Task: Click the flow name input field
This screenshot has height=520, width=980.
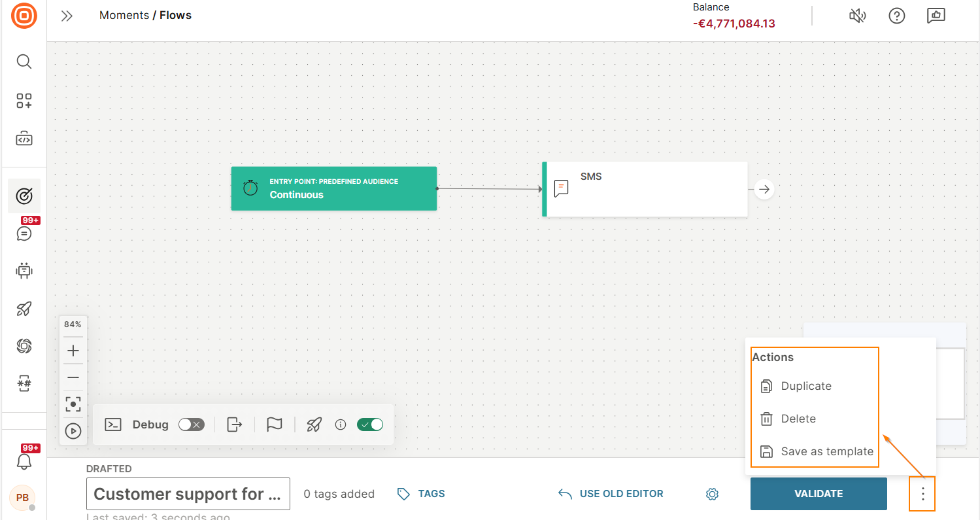Action: click(188, 494)
